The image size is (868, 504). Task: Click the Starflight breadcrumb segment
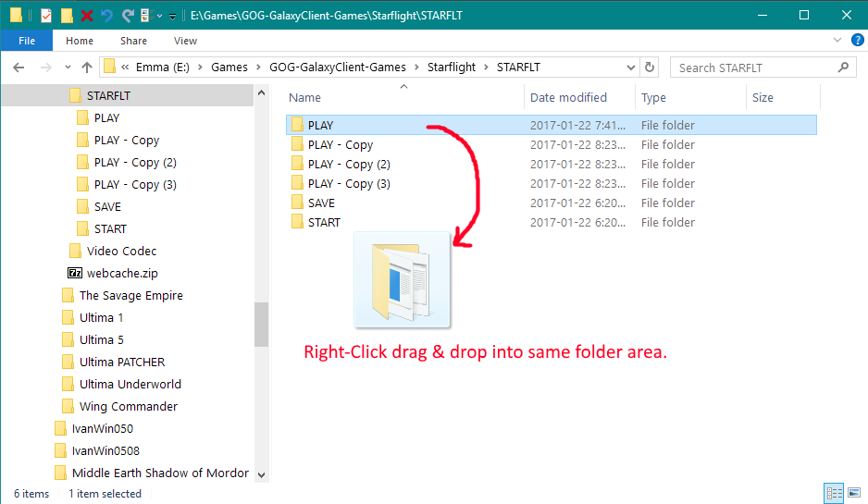point(452,68)
